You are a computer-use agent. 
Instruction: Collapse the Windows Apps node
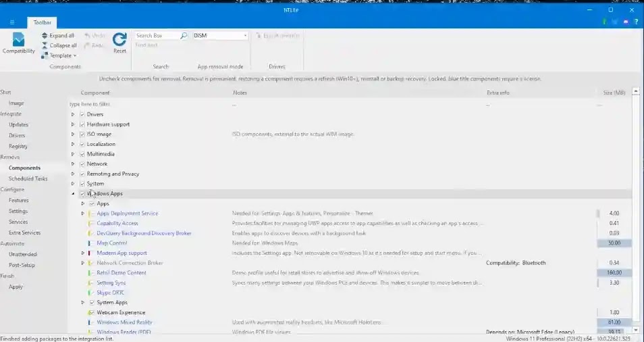pyautogui.click(x=73, y=193)
